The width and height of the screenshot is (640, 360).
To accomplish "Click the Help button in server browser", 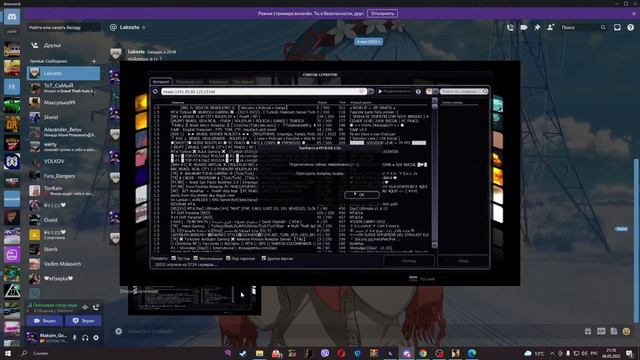I will pyautogui.click(x=409, y=261).
